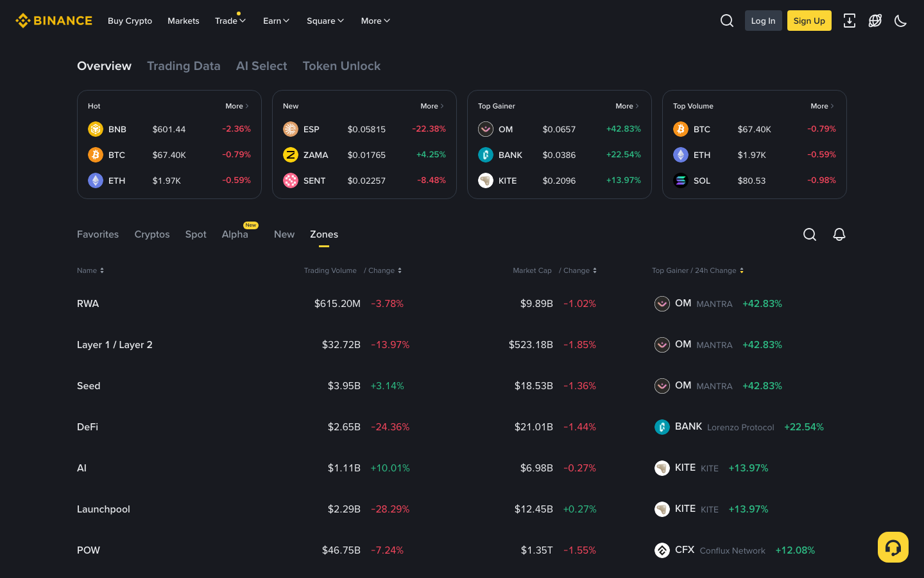Open the customer support chat bubble
The width and height of the screenshot is (924, 578).
click(893, 547)
